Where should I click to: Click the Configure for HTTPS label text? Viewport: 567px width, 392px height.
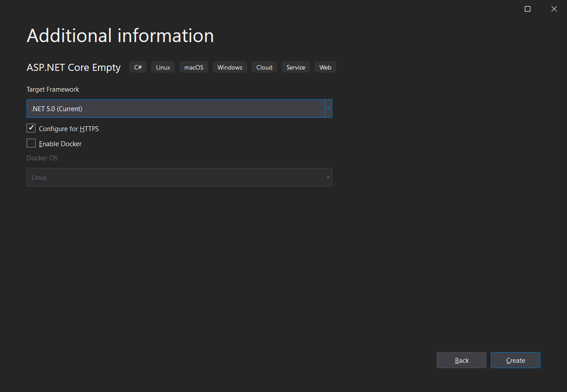pos(69,129)
